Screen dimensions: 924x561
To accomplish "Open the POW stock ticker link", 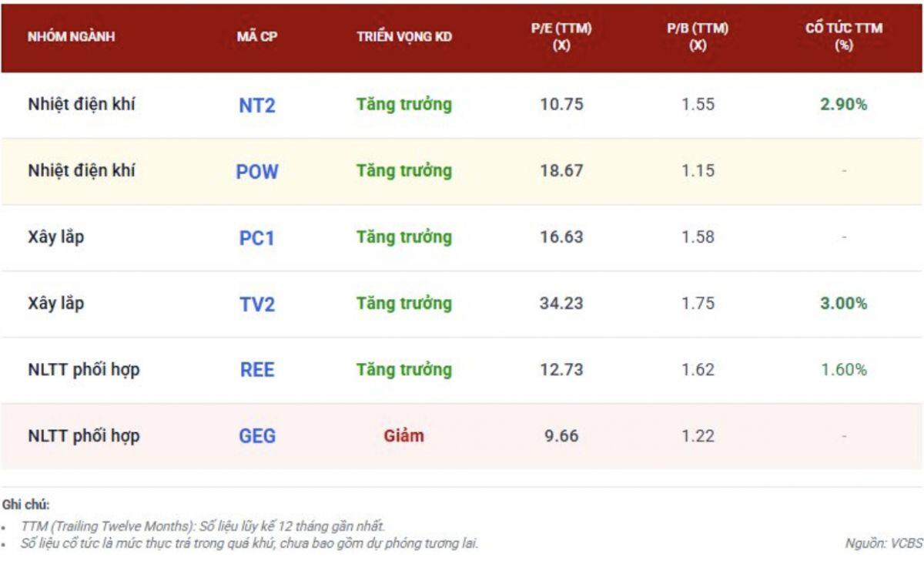I will coord(256,171).
